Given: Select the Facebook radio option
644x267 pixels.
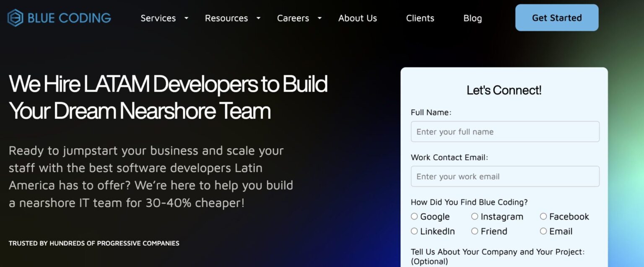Looking at the screenshot, I should coord(543,216).
